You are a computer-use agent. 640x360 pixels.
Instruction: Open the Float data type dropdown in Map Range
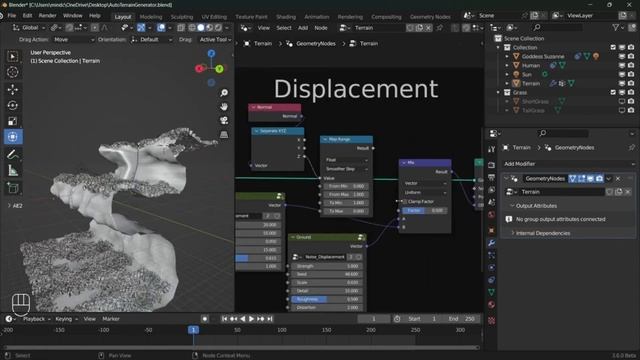click(x=346, y=160)
